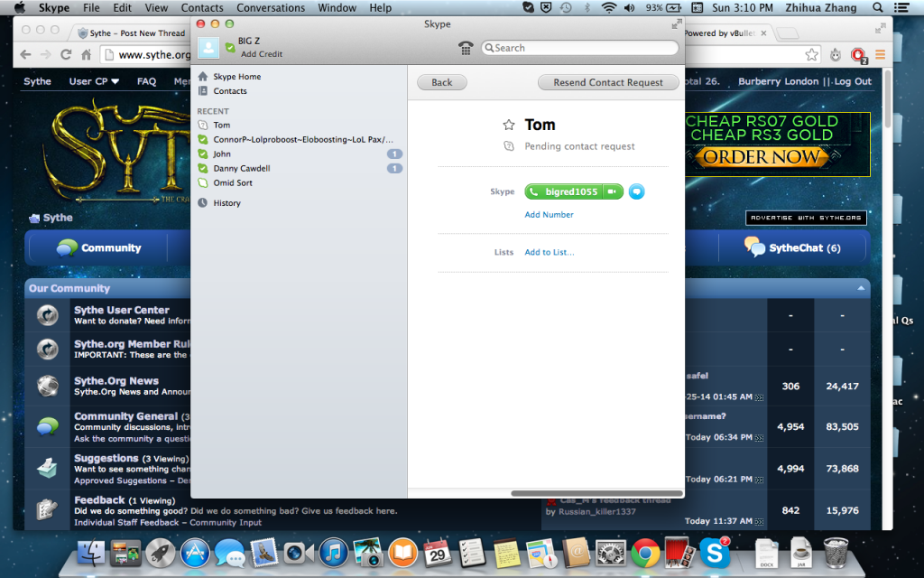Open the File menu
Viewport: 924px width, 578px height.
click(x=91, y=7)
